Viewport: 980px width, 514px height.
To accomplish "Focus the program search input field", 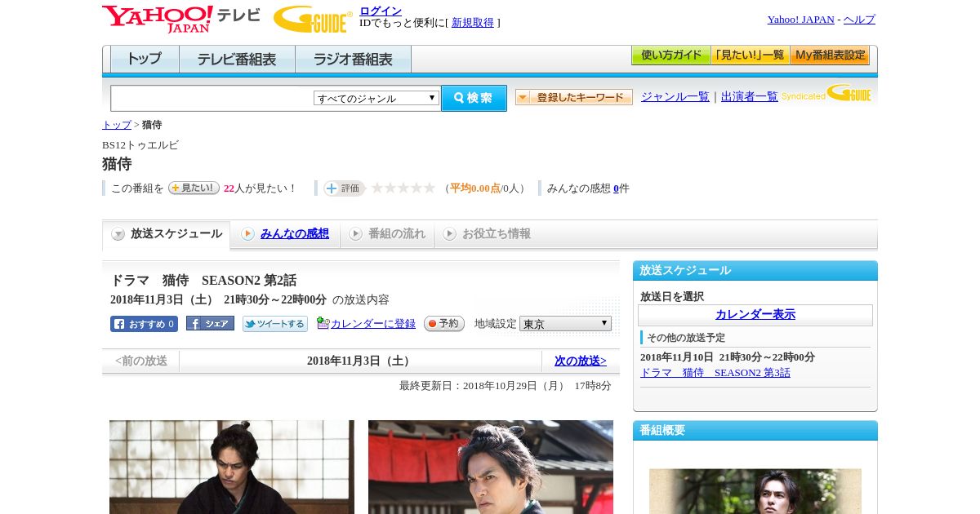I will [x=212, y=98].
